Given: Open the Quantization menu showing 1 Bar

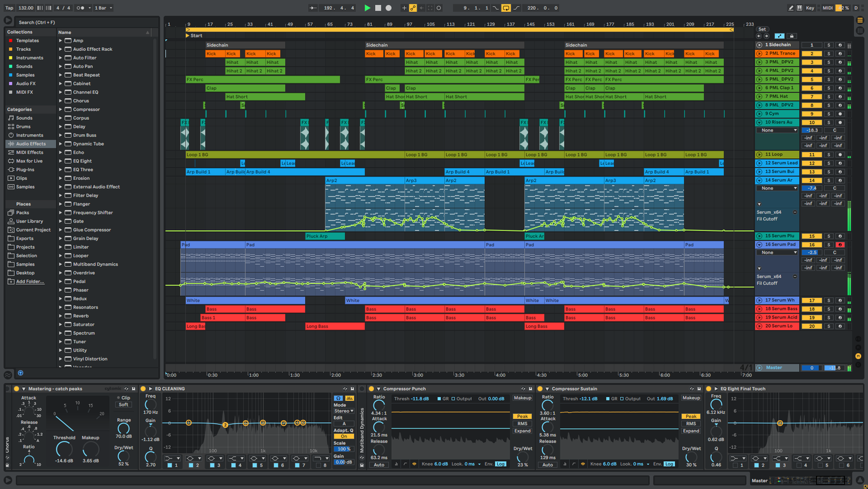Looking at the screenshot, I should pos(102,8).
